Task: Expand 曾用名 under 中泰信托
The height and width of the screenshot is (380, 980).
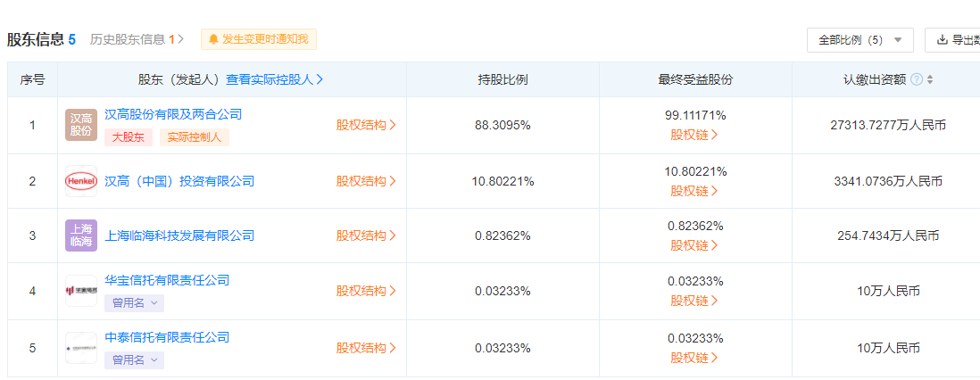Action: [135, 360]
